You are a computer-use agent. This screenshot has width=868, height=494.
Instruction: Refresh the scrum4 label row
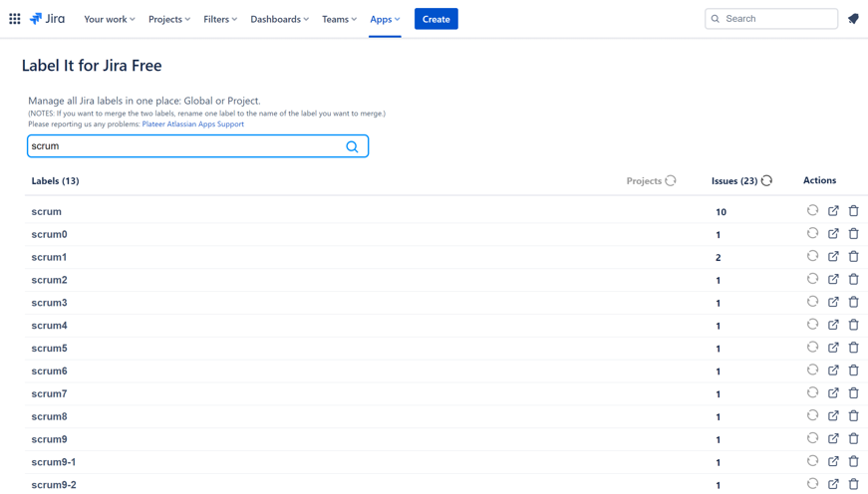812,324
